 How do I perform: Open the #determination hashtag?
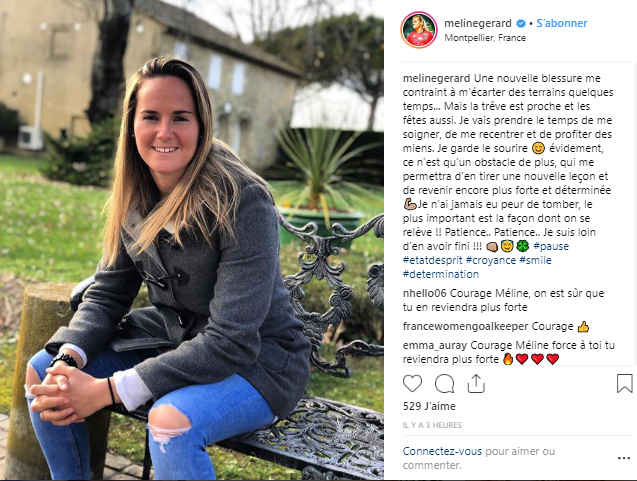[441, 274]
